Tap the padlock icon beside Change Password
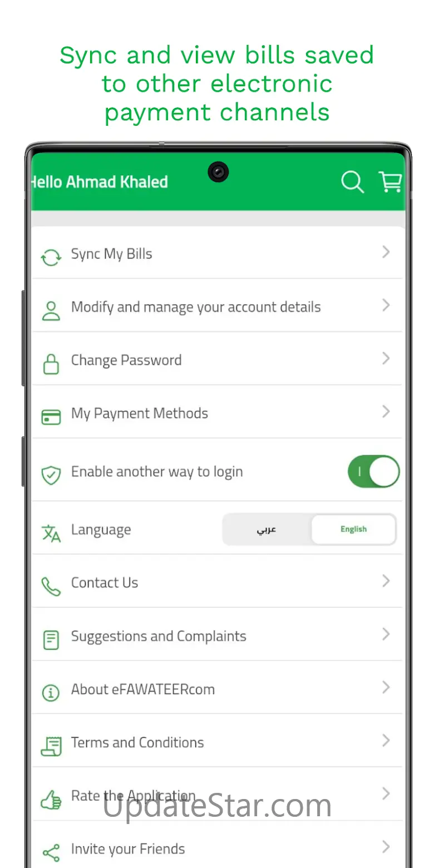 click(x=51, y=364)
